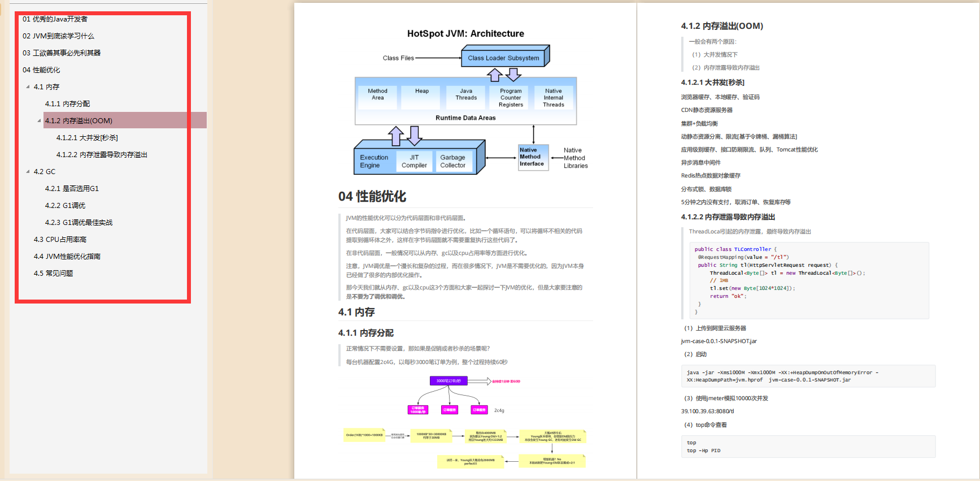
Task: Open outline entry 4.3 CPU占用率高
Action: click(60, 239)
